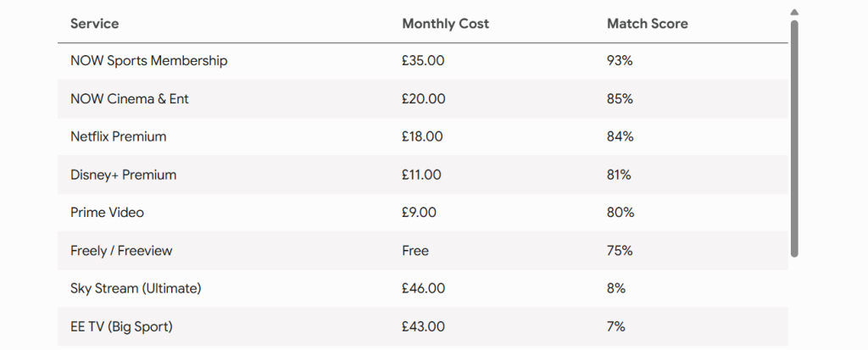Image resolution: width=868 pixels, height=350 pixels.
Task: Click the Match Score column header
Action: (648, 24)
